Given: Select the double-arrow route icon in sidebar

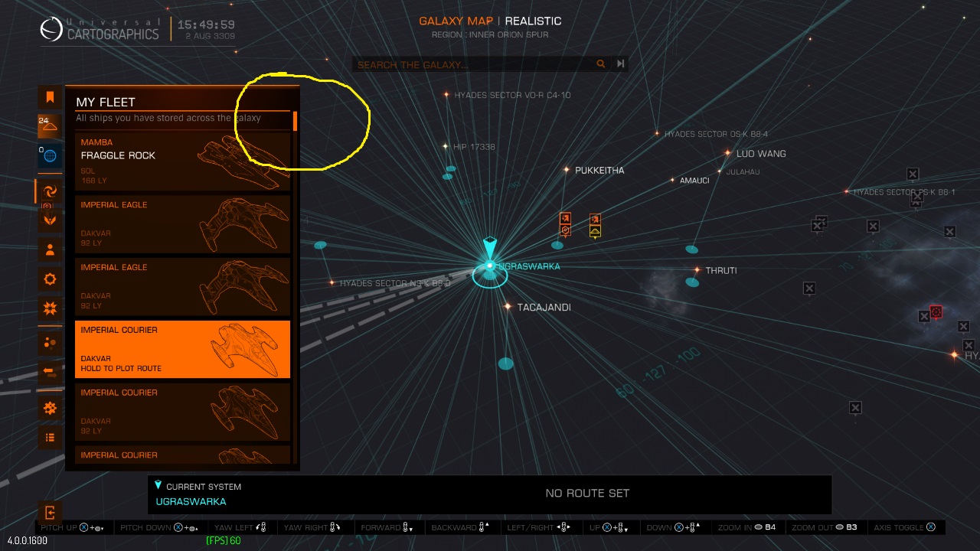Looking at the screenshot, I should click(50, 372).
